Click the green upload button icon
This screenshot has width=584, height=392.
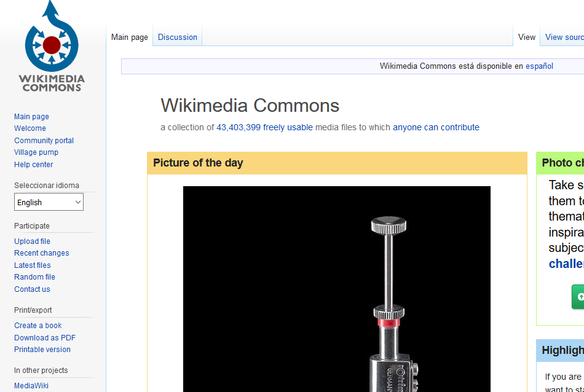pyautogui.click(x=578, y=297)
